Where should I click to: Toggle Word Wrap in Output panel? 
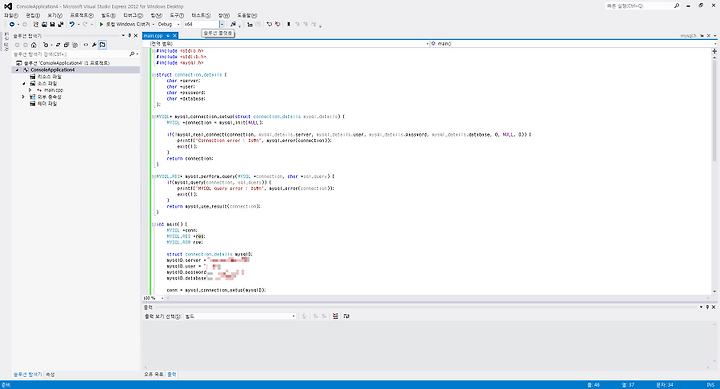pos(346,316)
